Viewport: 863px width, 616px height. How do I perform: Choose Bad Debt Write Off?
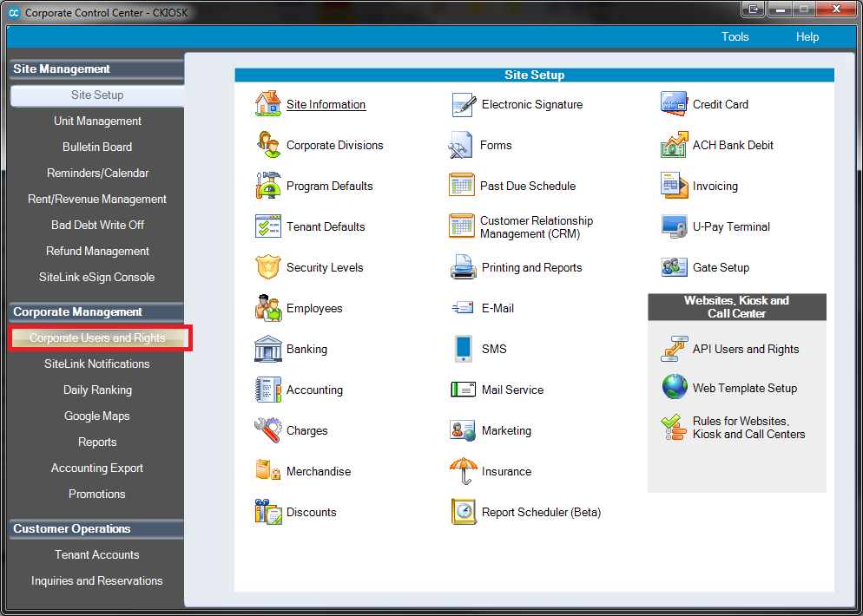pyautogui.click(x=97, y=225)
